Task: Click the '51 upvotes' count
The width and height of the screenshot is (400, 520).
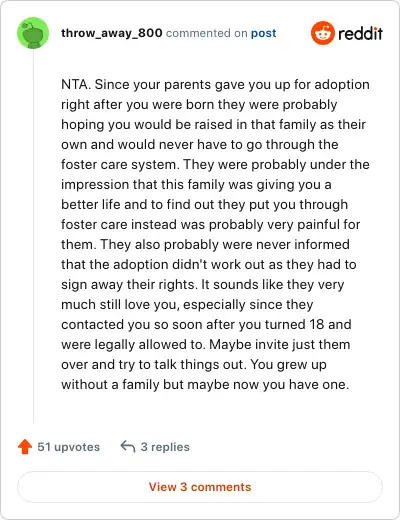Action: pyautogui.click(x=68, y=447)
